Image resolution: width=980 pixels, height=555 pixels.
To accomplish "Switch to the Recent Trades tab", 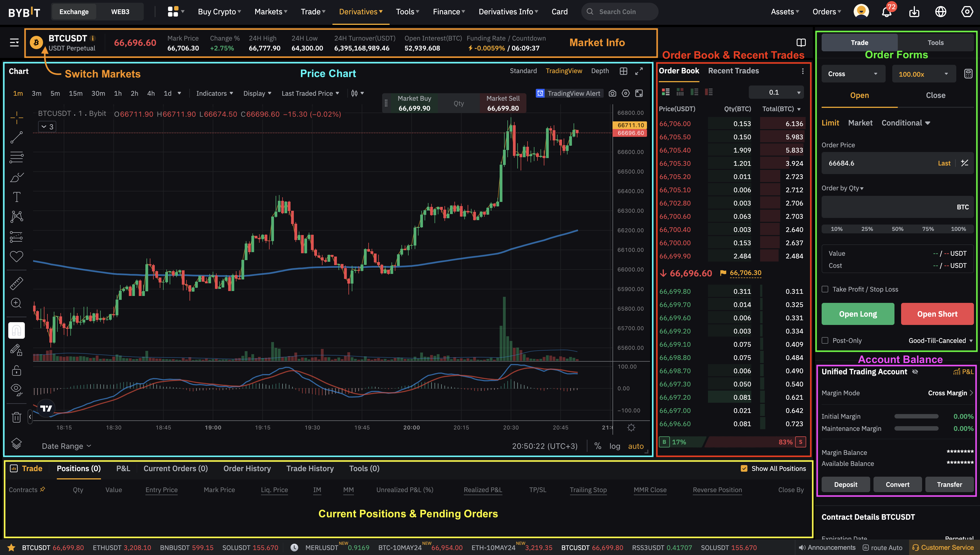I will point(733,71).
